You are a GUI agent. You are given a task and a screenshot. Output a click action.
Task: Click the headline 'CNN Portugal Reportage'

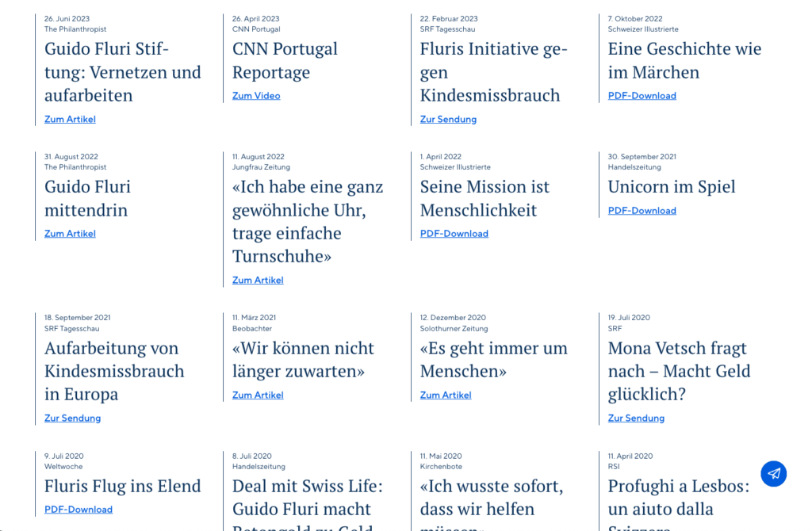coord(285,60)
